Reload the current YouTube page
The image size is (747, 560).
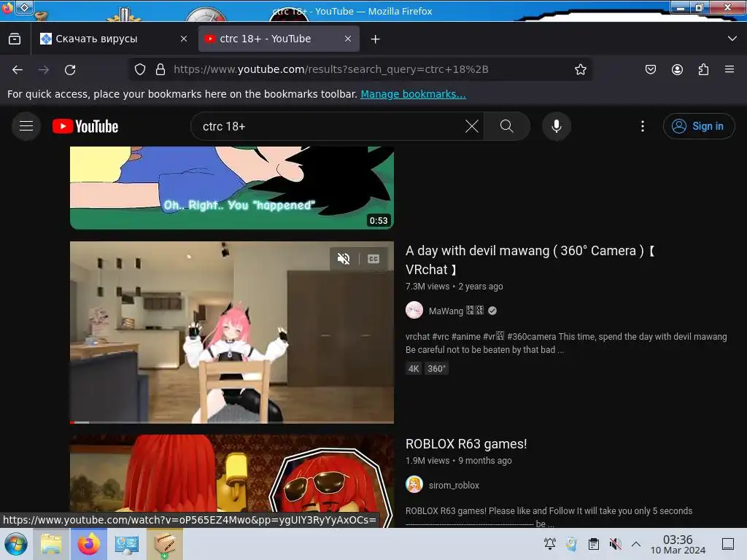tap(70, 69)
